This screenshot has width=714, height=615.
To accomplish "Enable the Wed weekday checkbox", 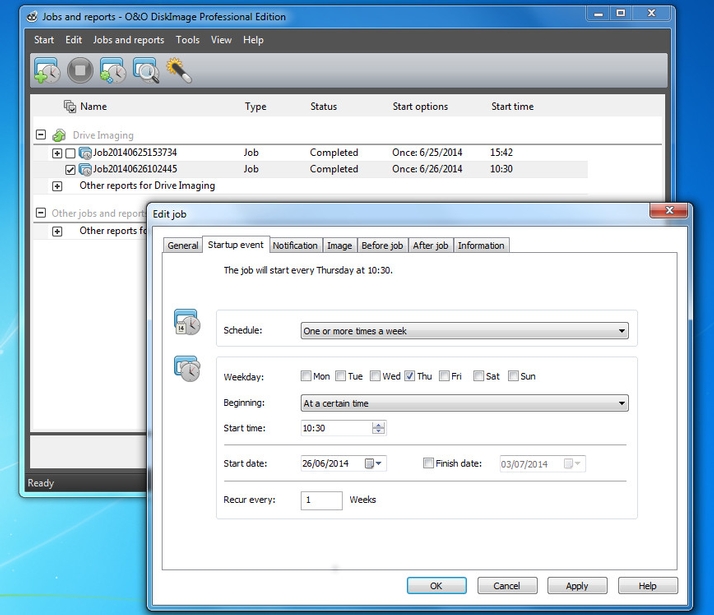I will 375,376.
